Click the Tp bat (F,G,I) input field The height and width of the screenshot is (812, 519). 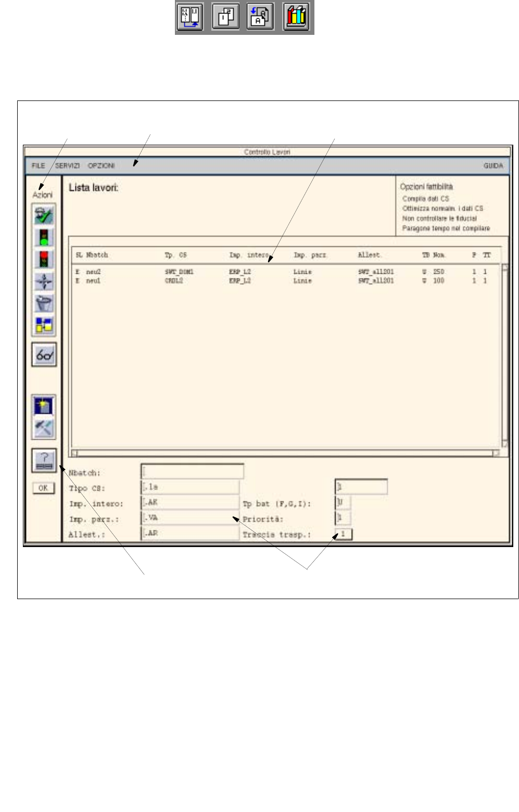pos(343,502)
